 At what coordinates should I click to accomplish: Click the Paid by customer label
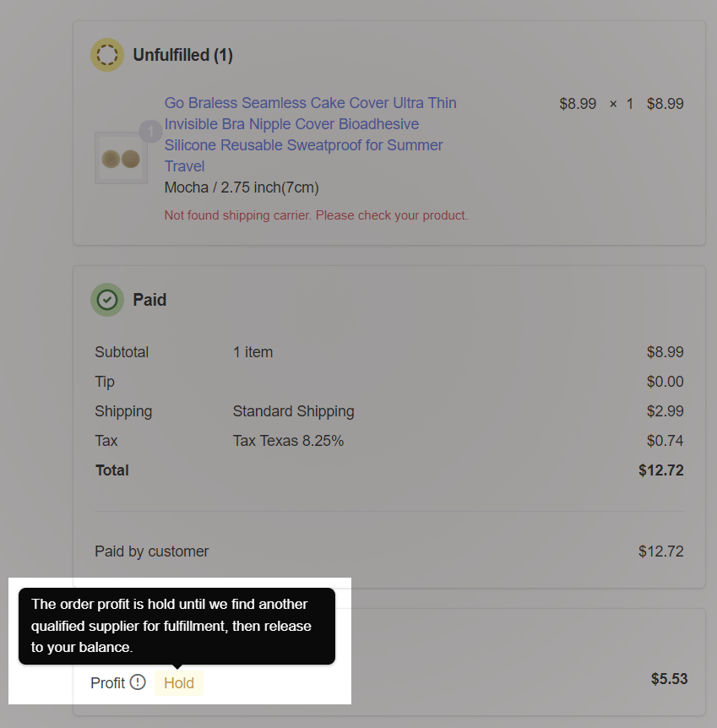[151, 551]
